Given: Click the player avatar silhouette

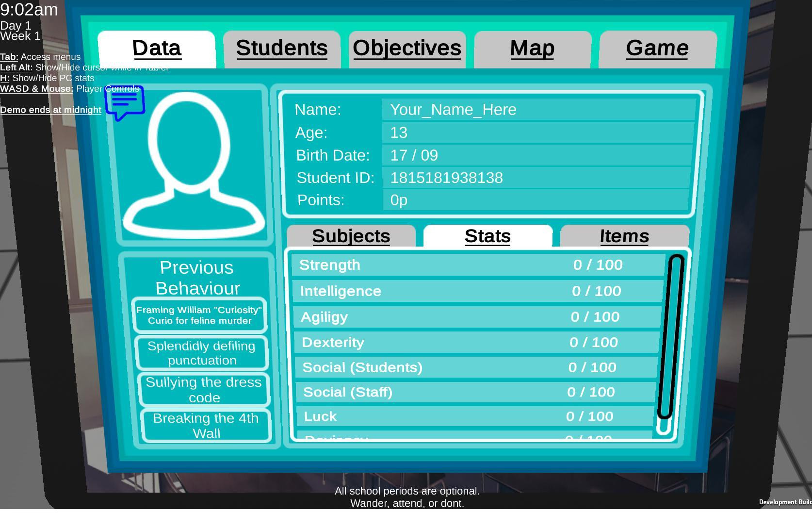Looking at the screenshot, I should point(193,165).
